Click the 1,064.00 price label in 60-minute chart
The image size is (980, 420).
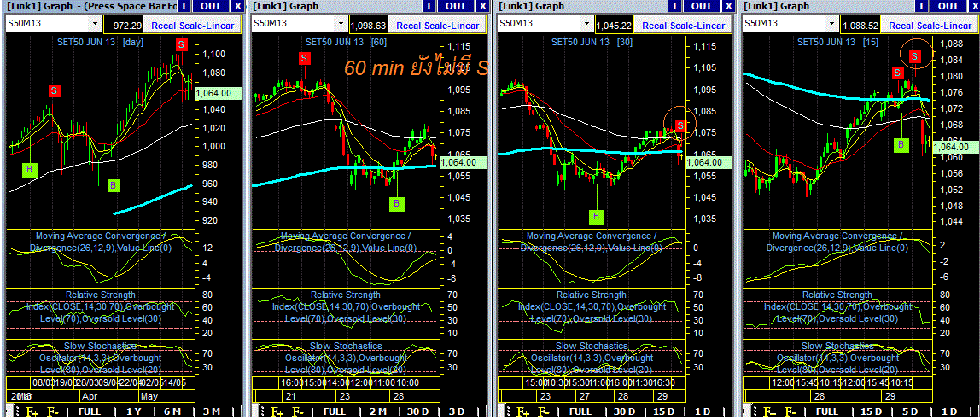click(464, 162)
